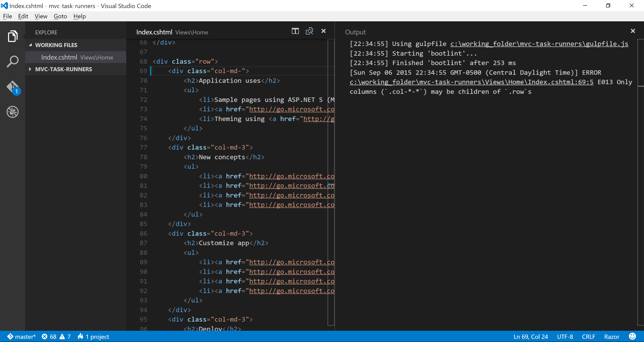This screenshot has width=644, height=342.
Task: Expand the MVC-TASK-RUNNERS folder
Action: [30, 69]
